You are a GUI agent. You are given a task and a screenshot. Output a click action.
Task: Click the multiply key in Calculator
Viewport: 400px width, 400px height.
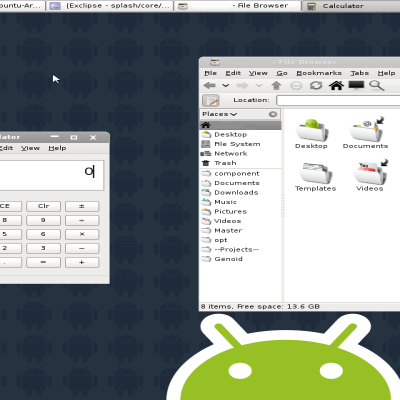click(82, 234)
